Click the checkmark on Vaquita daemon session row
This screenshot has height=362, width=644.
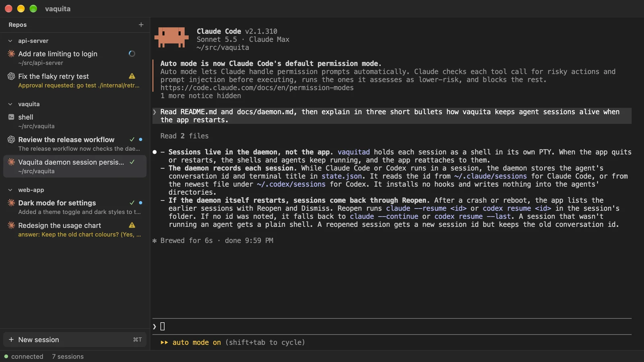pos(132,162)
